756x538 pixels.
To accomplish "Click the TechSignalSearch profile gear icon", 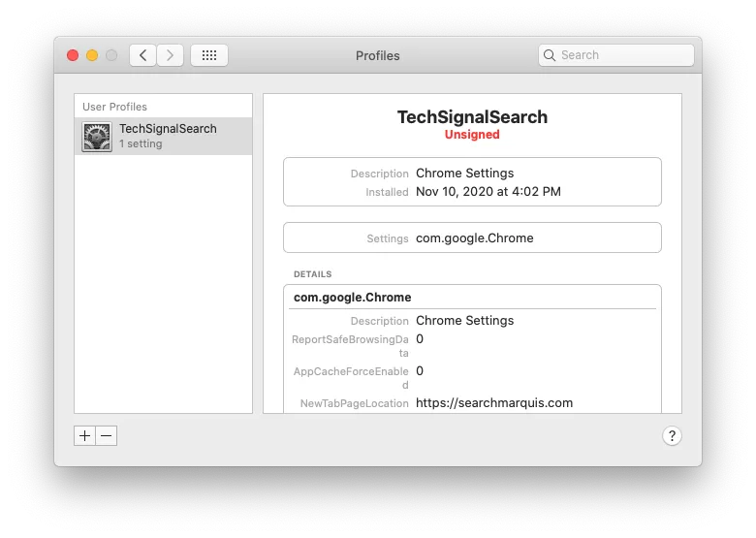I will pos(97,137).
